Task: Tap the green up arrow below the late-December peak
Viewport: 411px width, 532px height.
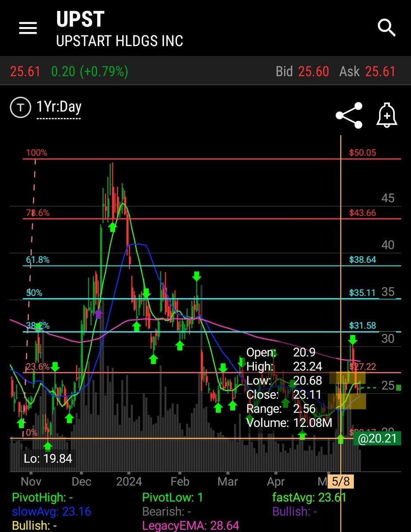Action: (x=112, y=227)
